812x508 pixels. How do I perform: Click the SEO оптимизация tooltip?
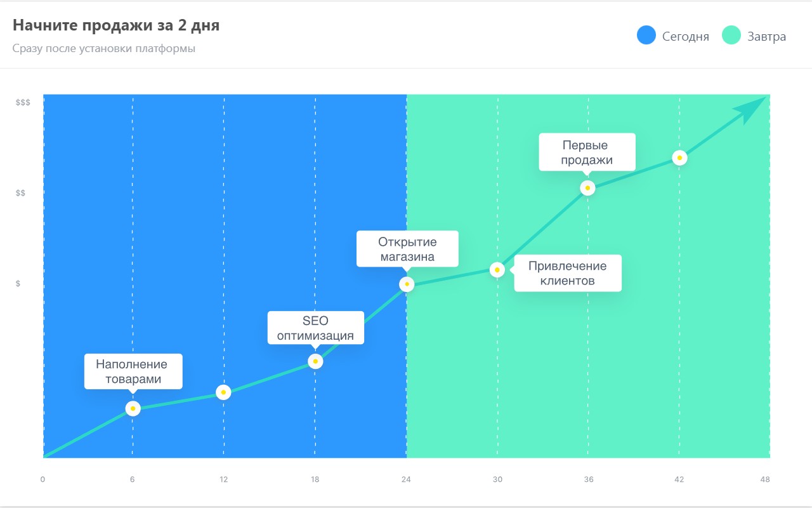pos(315,328)
